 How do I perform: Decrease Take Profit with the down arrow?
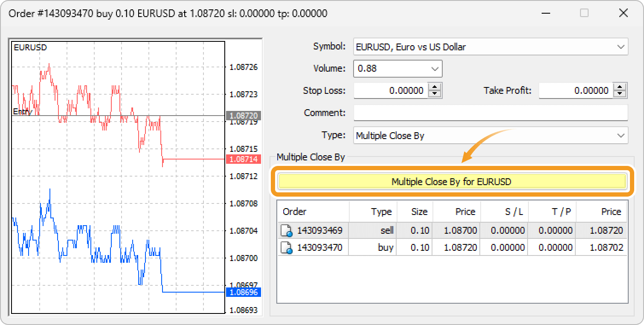pyautogui.click(x=620, y=94)
